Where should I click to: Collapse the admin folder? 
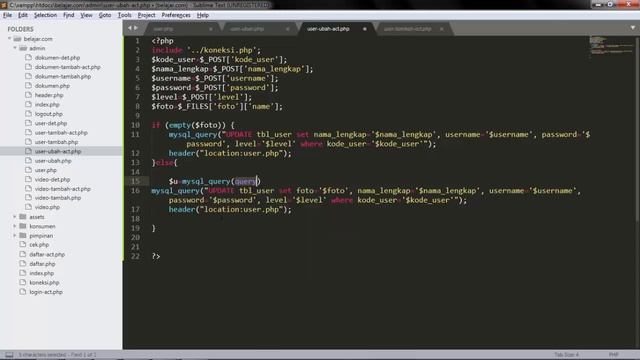pos(15,48)
